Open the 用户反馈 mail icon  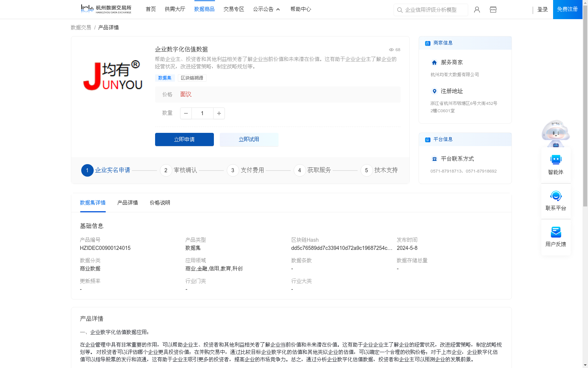click(556, 232)
